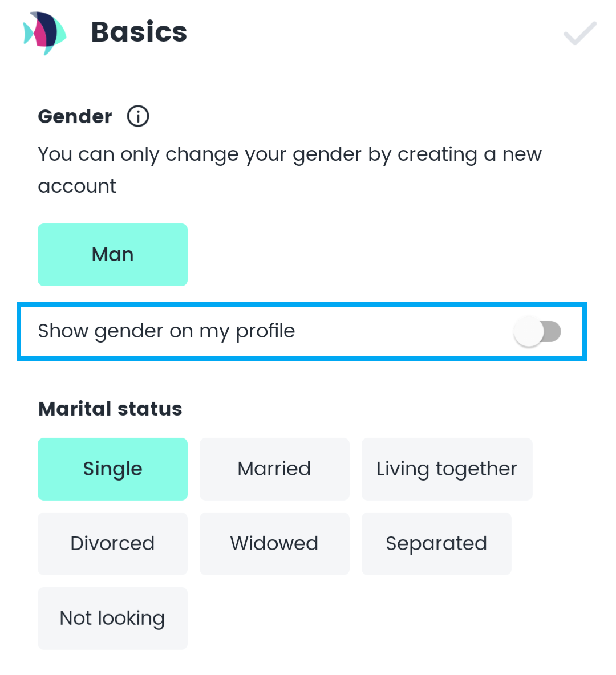Enable Show gender on my profile switch
616x675 pixels.
[537, 331]
